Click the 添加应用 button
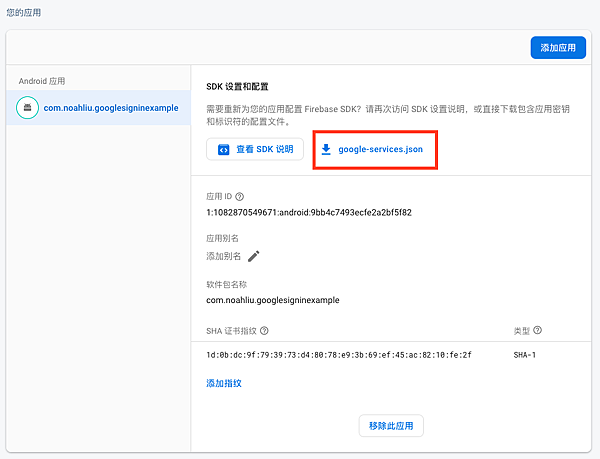 coord(558,48)
